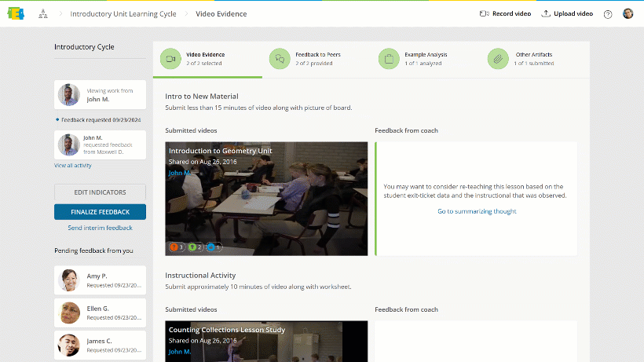644x362 pixels.
Task: Open the user profile avatar menu
Action: pyautogui.click(x=628, y=13)
